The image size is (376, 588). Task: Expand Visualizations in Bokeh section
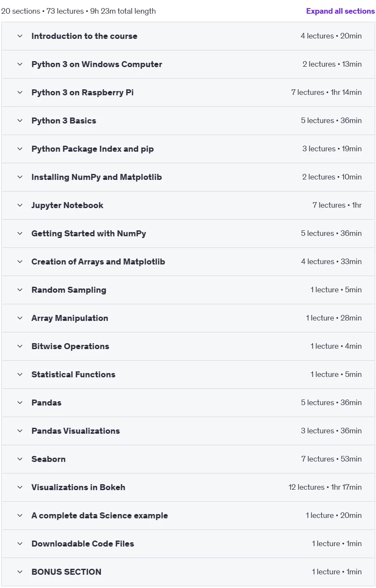pyautogui.click(x=188, y=488)
